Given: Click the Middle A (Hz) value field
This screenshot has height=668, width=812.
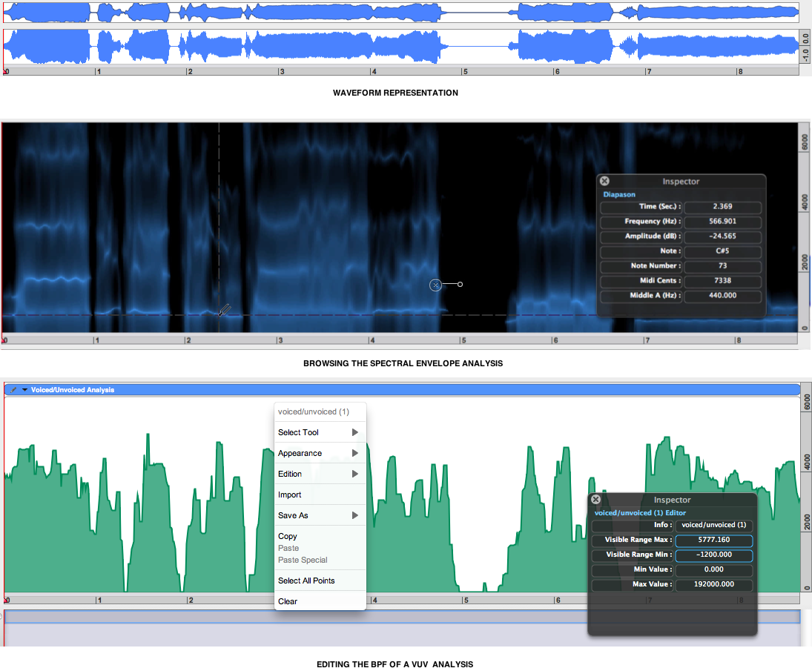Looking at the screenshot, I should click(722, 296).
